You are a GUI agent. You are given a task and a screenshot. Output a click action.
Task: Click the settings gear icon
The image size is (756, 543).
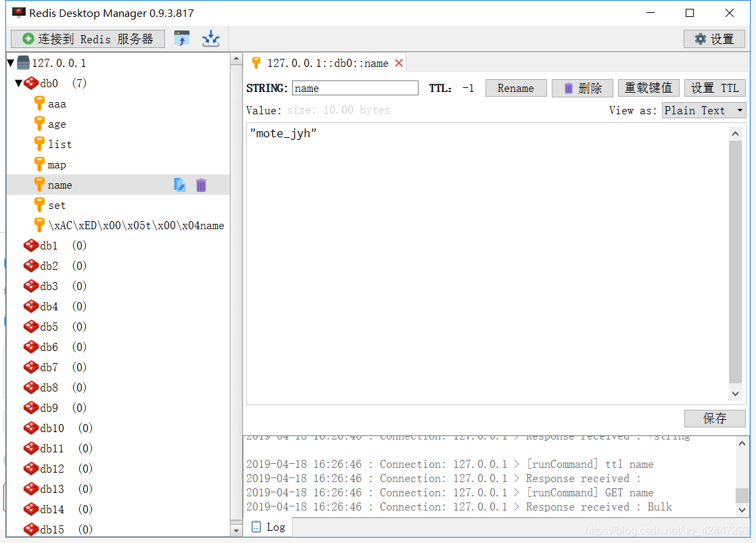pyautogui.click(x=700, y=39)
